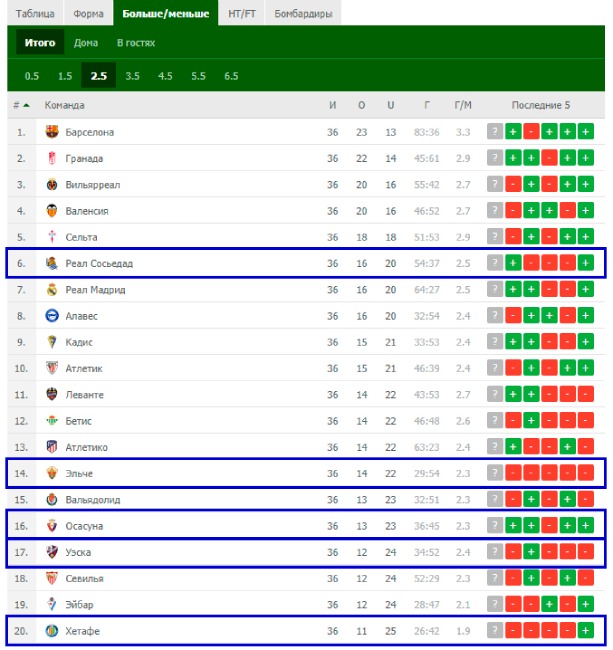Select the 3.5 goals threshold
This screenshot has height=650, width=613.
pos(132,76)
